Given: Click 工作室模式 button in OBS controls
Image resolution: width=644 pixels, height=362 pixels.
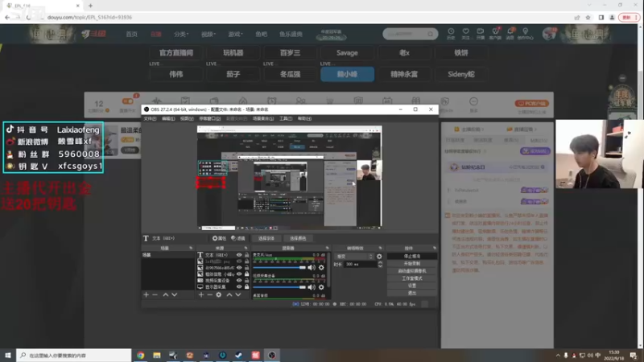Looking at the screenshot, I should click(x=412, y=278).
